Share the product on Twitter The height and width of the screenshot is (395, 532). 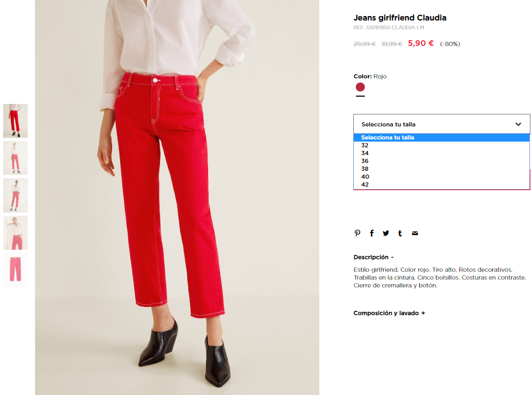pos(386,233)
